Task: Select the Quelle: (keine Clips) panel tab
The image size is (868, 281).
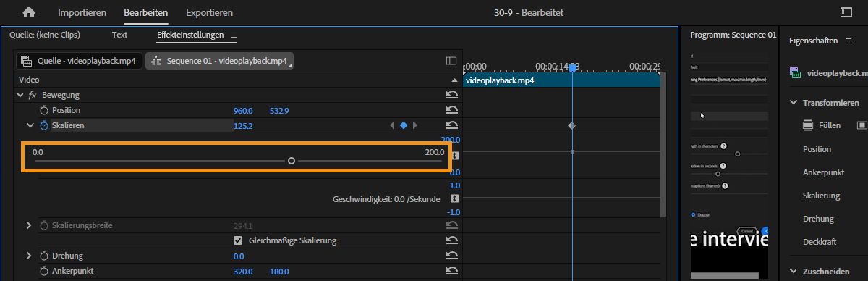Action: coord(45,35)
